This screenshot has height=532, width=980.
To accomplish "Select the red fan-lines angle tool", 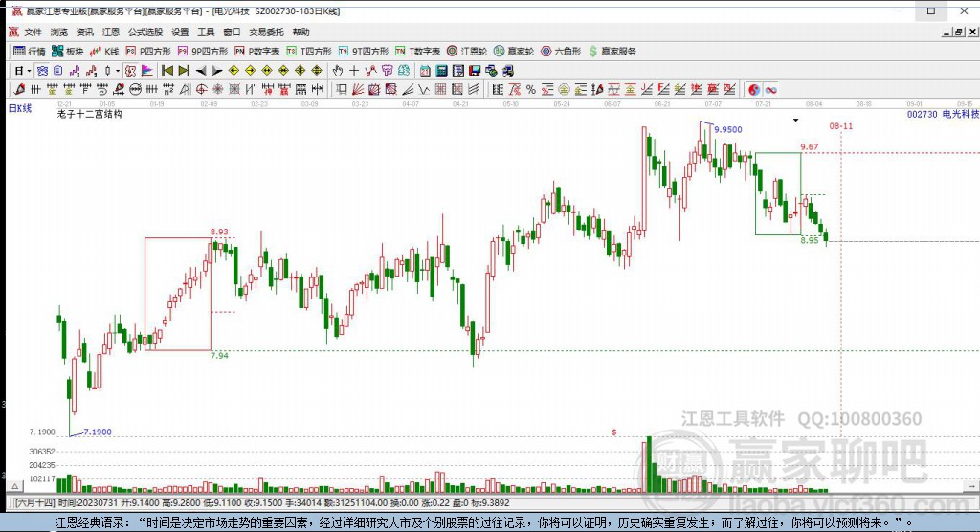I will tap(358, 89).
